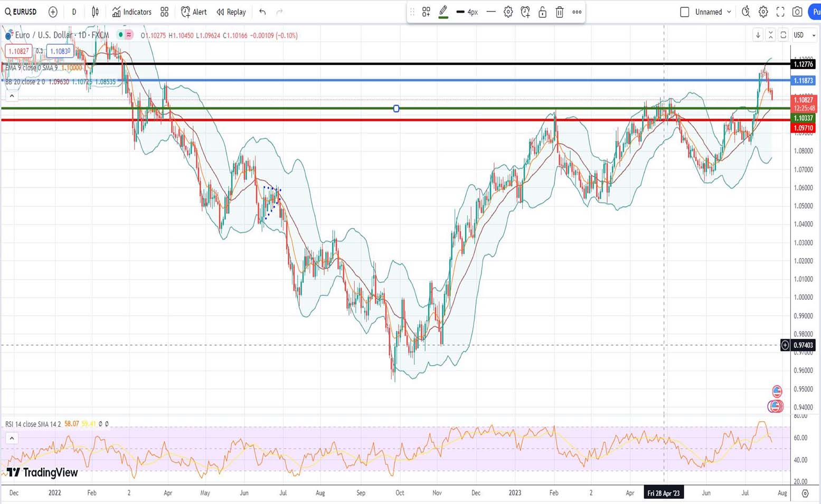Start bar Replay mode
The height and width of the screenshot is (504, 821).
(x=231, y=12)
